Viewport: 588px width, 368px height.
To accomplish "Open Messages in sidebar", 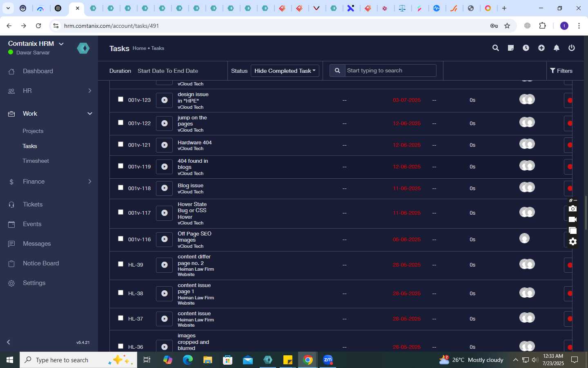I will coord(37,244).
